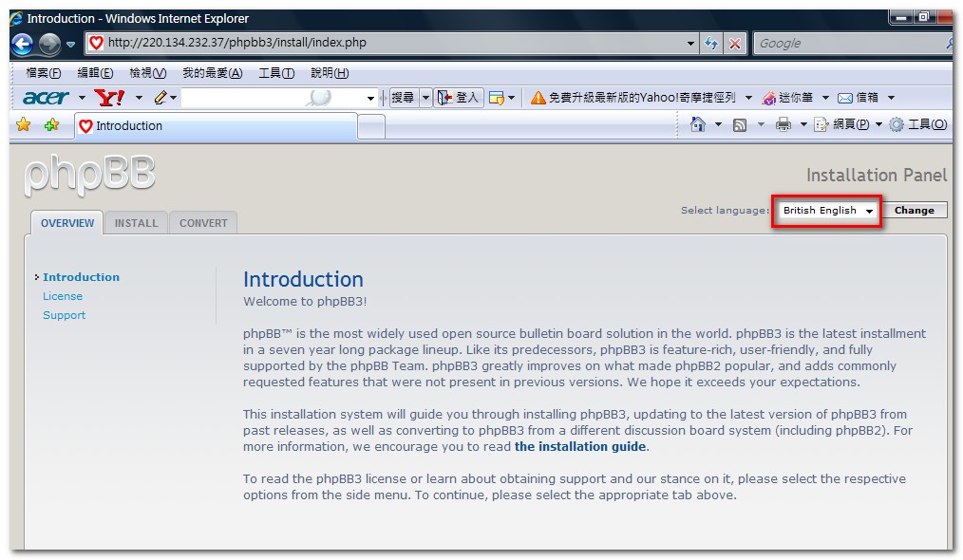The height and width of the screenshot is (560, 963).
Task: Click the Add to Favorites icon
Action: pos(51,125)
